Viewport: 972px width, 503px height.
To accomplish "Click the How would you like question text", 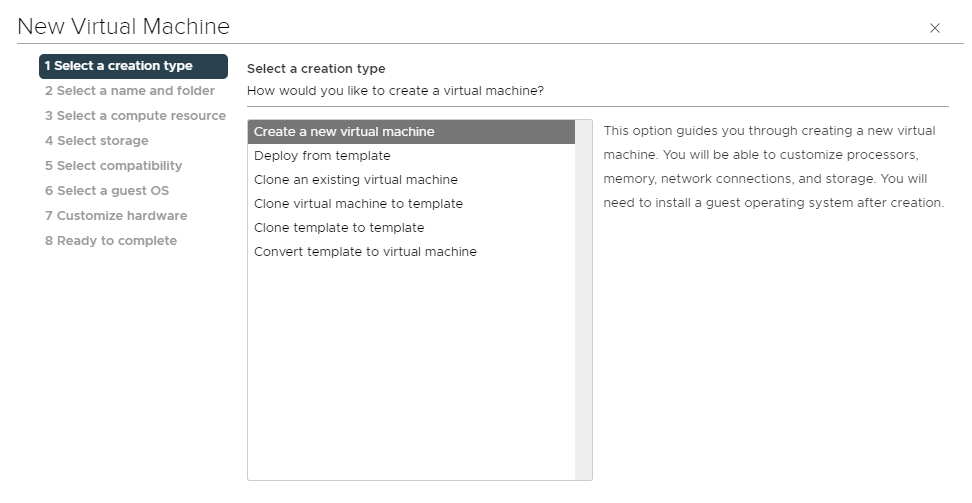I will [395, 91].
